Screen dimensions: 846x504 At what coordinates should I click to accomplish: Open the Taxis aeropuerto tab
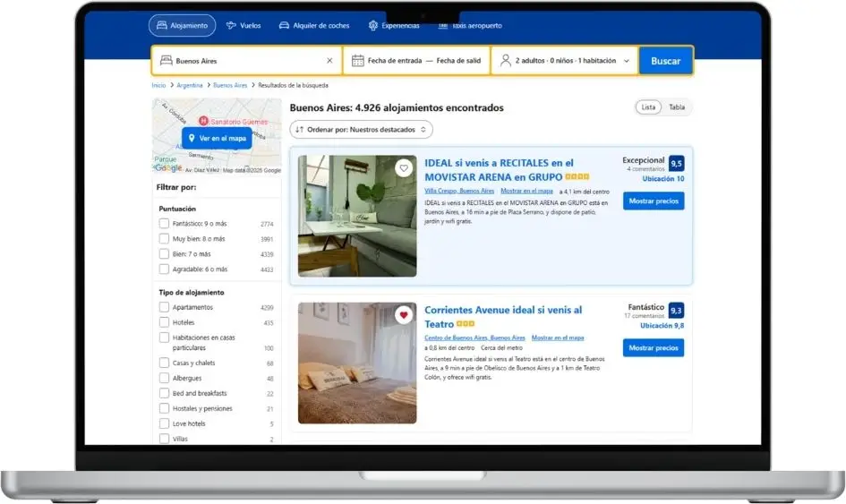click(x=469, y=25)
